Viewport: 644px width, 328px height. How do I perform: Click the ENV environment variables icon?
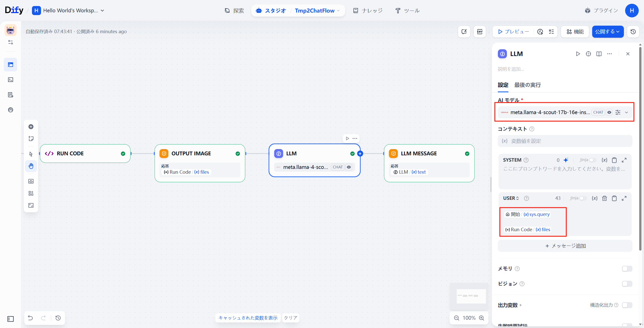[479, 32]
